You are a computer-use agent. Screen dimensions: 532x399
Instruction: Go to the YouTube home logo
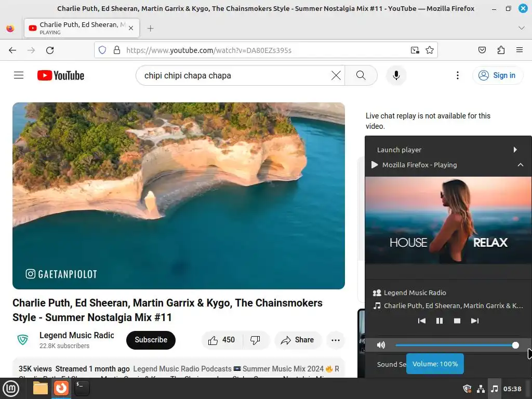(61, 75)
